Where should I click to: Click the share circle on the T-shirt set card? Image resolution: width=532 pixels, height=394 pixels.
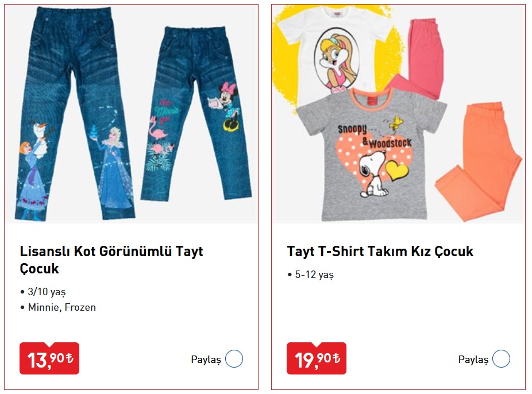point(501,360)
